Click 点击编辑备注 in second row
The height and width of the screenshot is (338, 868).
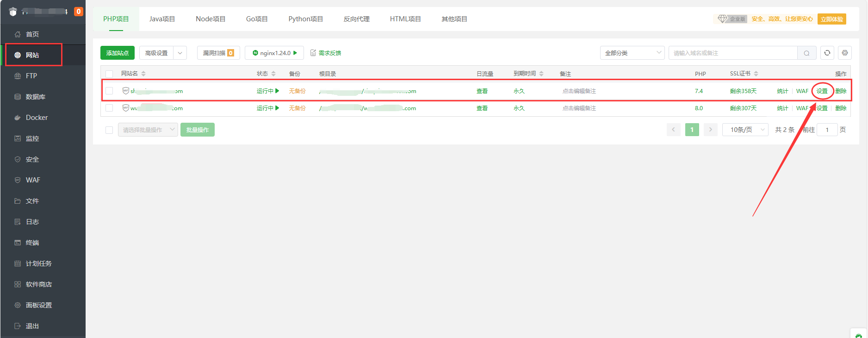click(x=579, y=108)
